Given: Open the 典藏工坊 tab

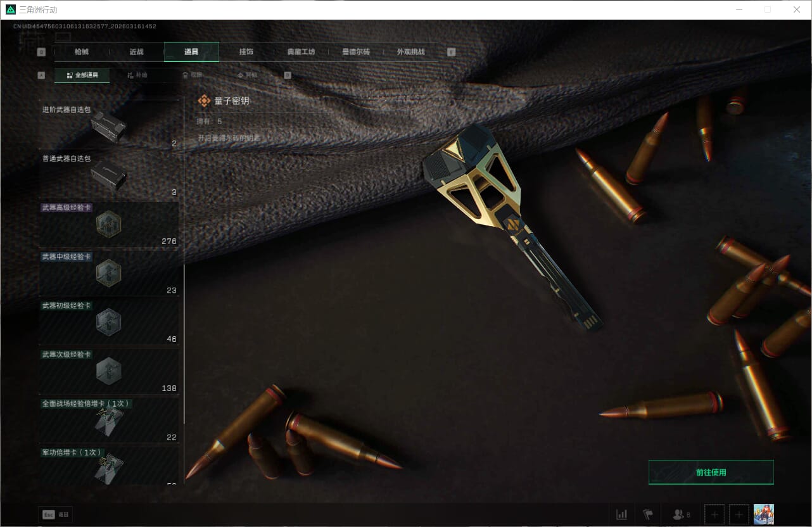Looking at the screenshot, I should click(301, 52).
